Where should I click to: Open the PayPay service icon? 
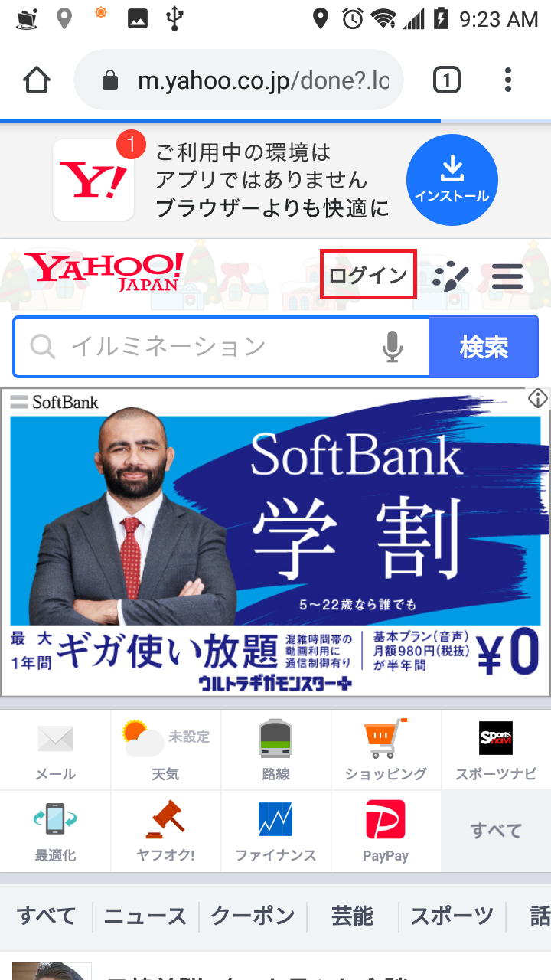pyautogui.click(x=386, y=831)
